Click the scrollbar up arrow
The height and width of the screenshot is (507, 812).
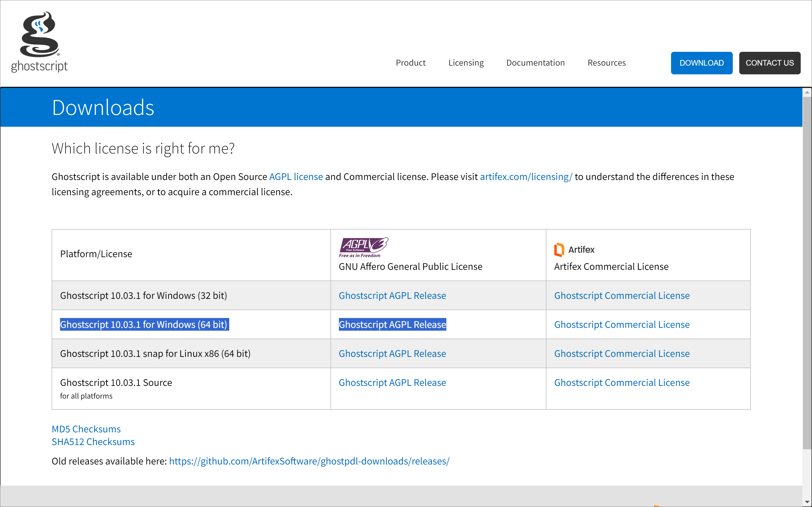[x=807, y=93]
